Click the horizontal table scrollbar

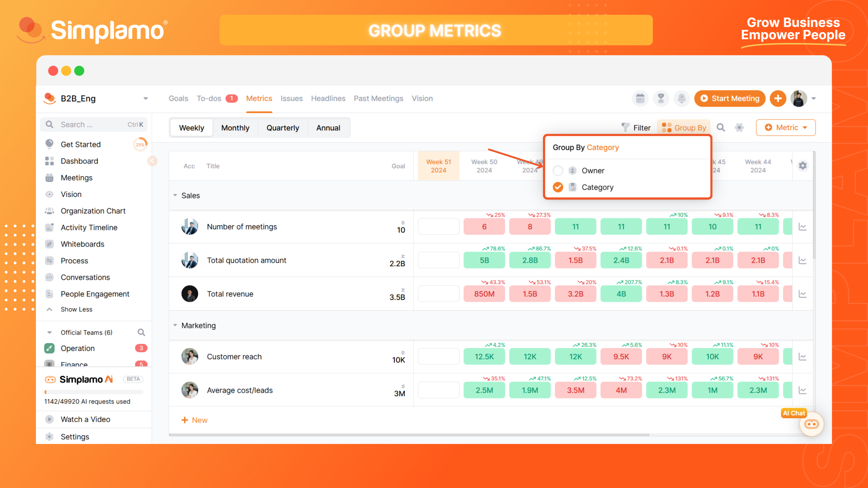[x=409, y=435]
